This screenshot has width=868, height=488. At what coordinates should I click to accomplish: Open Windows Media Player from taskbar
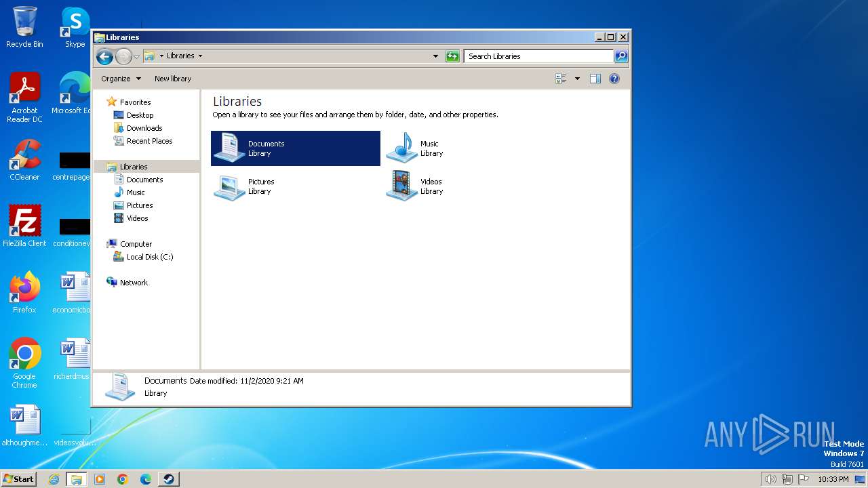point(100,479)
